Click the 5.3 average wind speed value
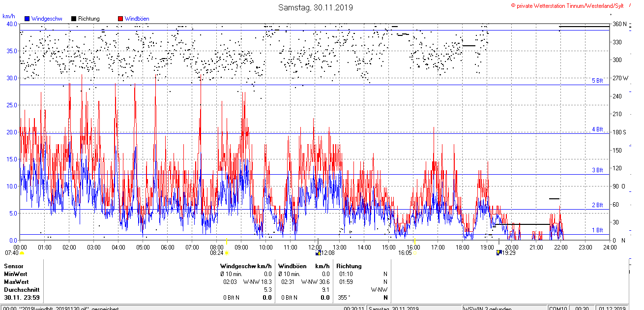This screenshot has width=644, height=310. [x=268, y=290]
